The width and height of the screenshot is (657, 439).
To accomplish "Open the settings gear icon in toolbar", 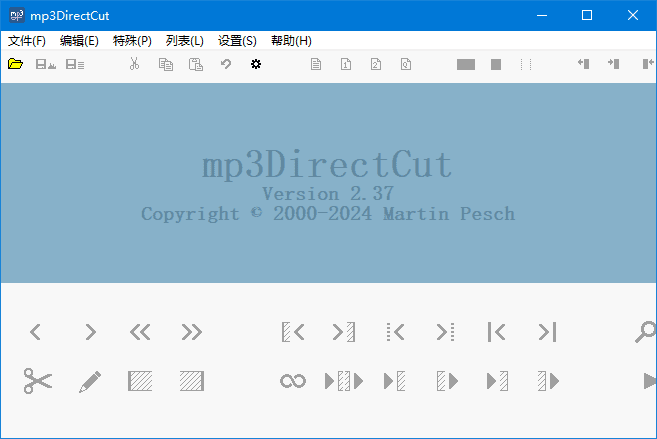I will click(256, 64).
